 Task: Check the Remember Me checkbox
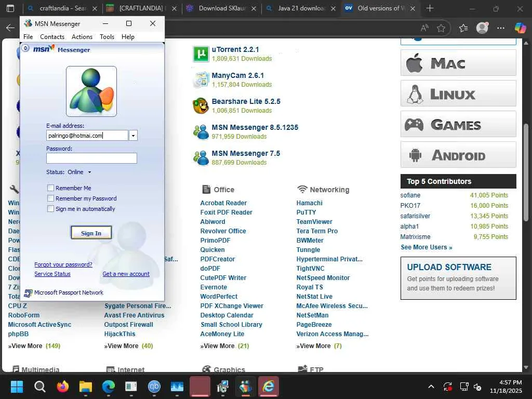50,188
